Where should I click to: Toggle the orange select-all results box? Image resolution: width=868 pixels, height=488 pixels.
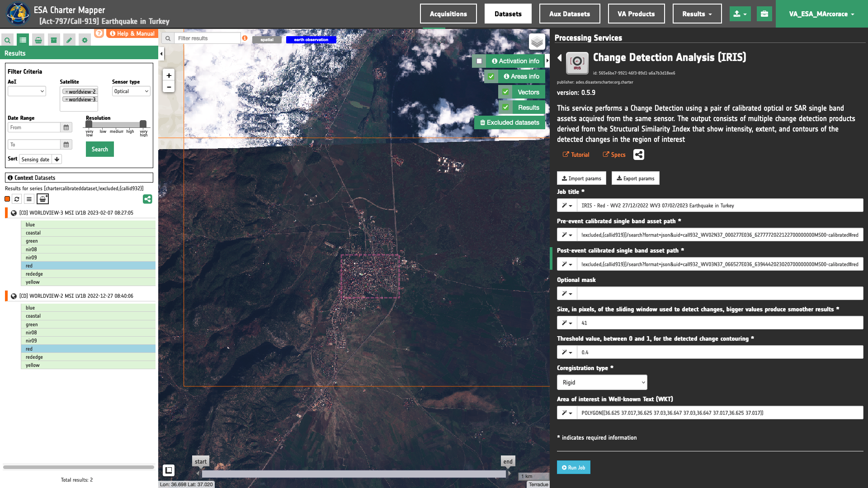(x=7, y=199)
